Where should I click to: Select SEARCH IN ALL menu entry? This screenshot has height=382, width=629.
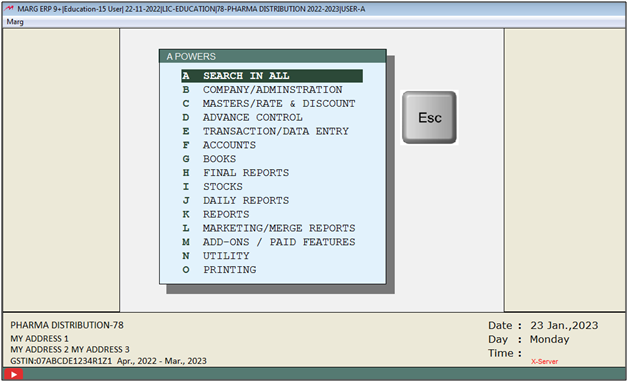pyautogui.click(x=272, y=76)
